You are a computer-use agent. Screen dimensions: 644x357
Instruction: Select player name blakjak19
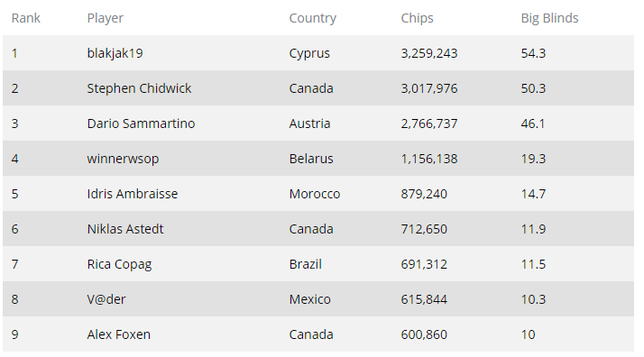click(x=115, y=53)
